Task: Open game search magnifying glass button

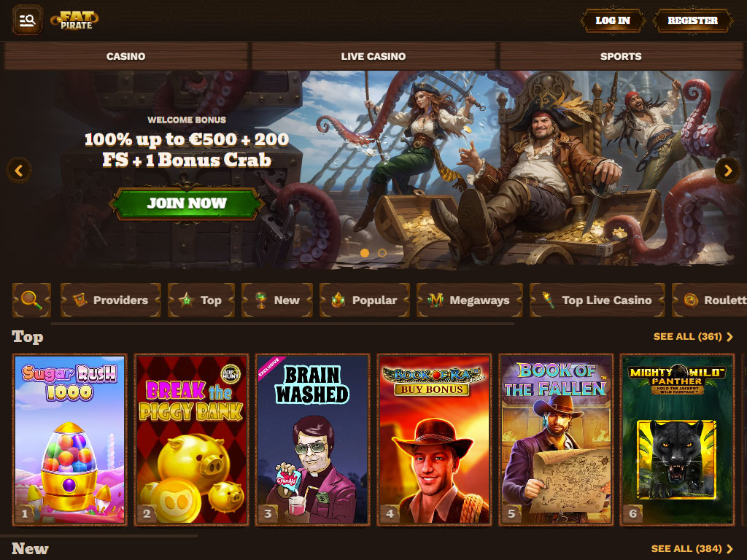Action: point(31,300)
